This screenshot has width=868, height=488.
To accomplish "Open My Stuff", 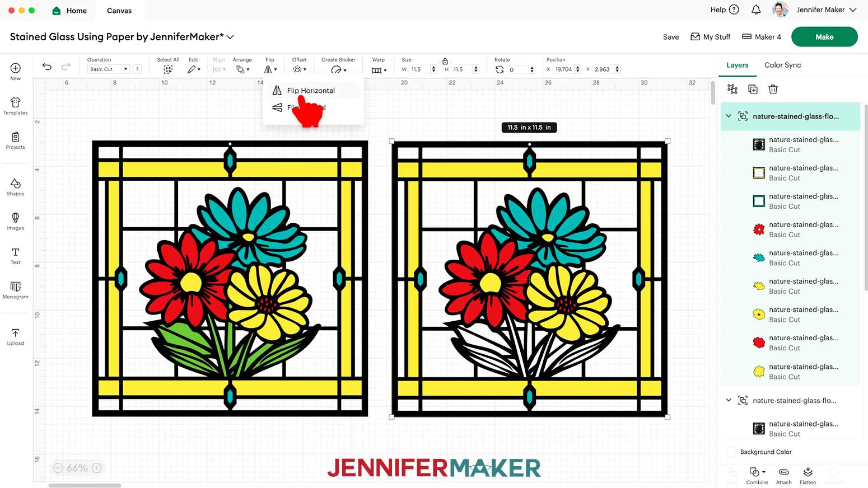I will (711, 37).
